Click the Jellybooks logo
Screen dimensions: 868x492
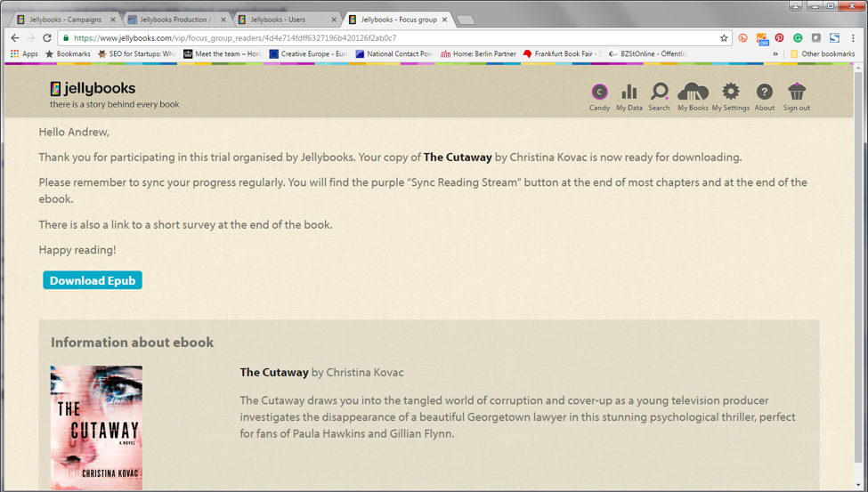click(93, 88)
